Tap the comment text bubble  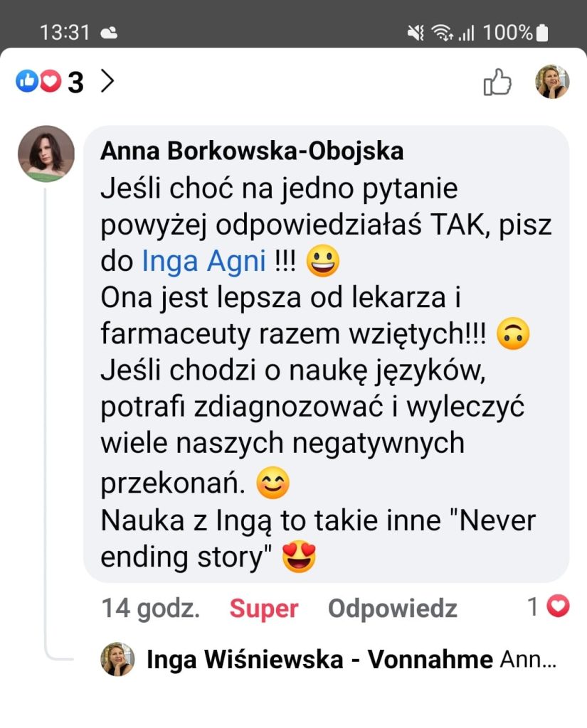pos(326,370)
